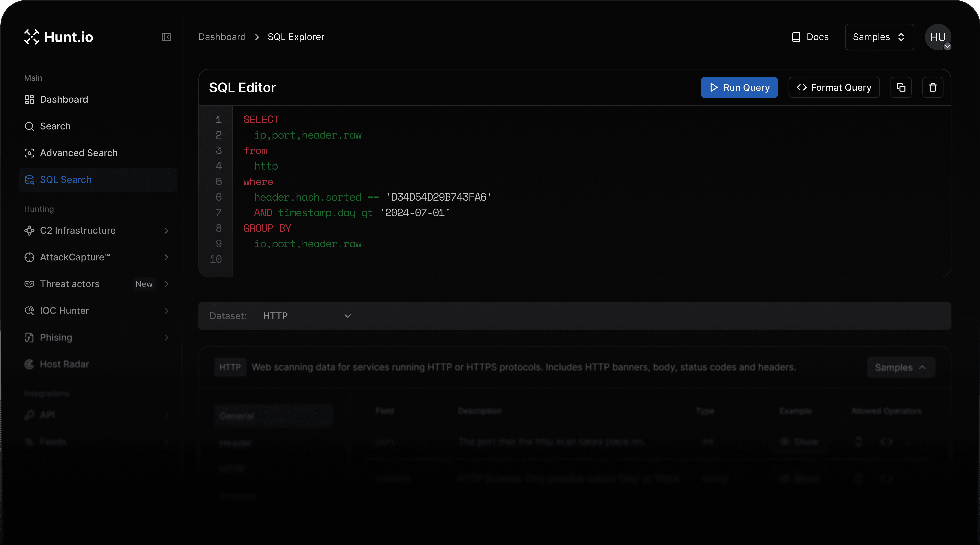Viewport: 980px width, 545px height.
Task: Click Format Query button
Action: [x=834, y=88]
